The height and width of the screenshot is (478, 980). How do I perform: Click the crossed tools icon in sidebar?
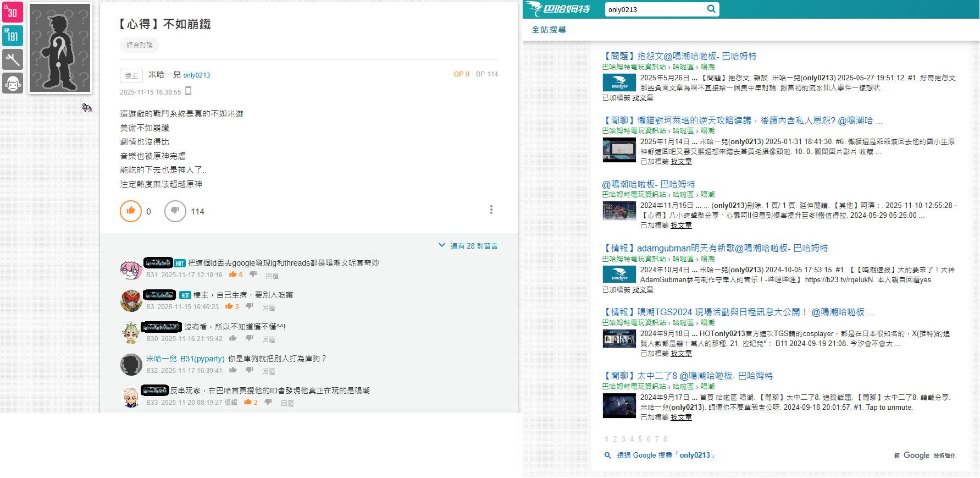point(13,59)
